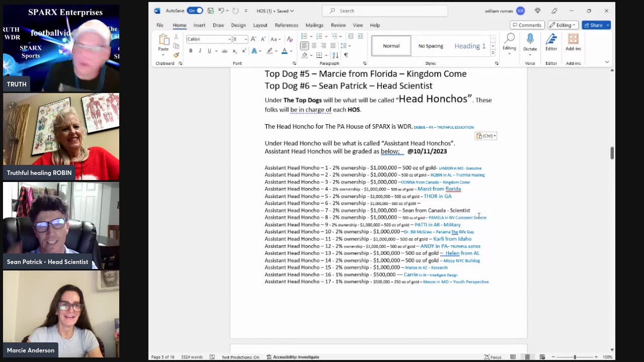Select Align Right paragraph alignment
This screenshot has height=362, width=644.
(323, 46)
